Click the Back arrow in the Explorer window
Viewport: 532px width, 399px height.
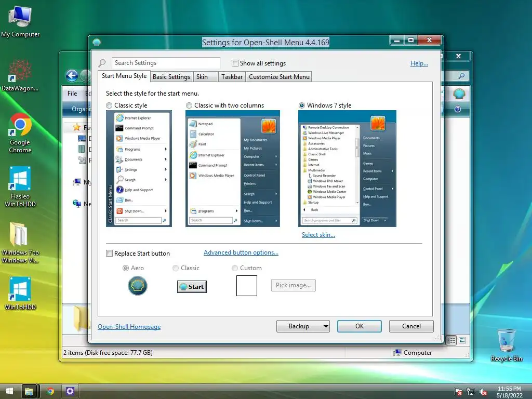(x=72, y=75)
